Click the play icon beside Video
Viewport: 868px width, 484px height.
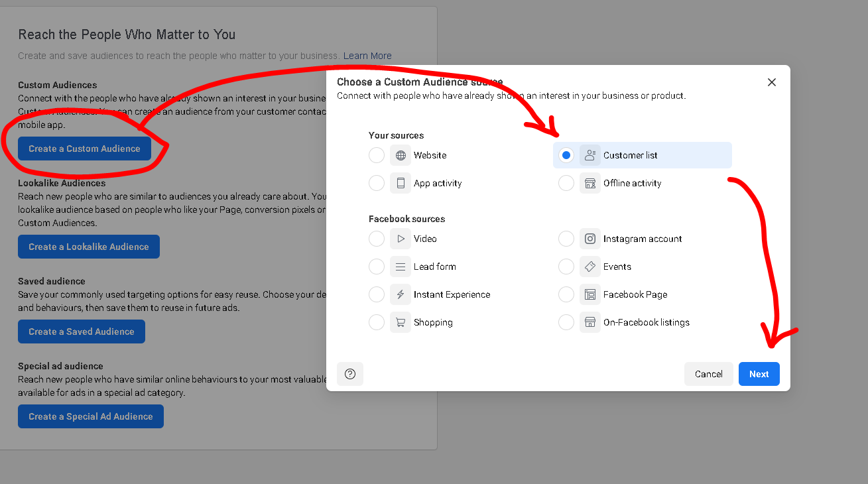(x=401, y=239)
